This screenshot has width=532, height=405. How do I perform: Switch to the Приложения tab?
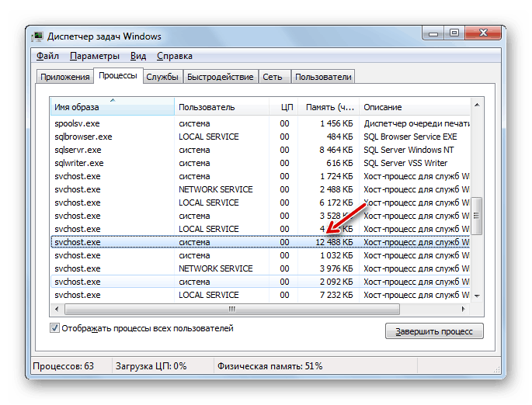tap(64, 77)
